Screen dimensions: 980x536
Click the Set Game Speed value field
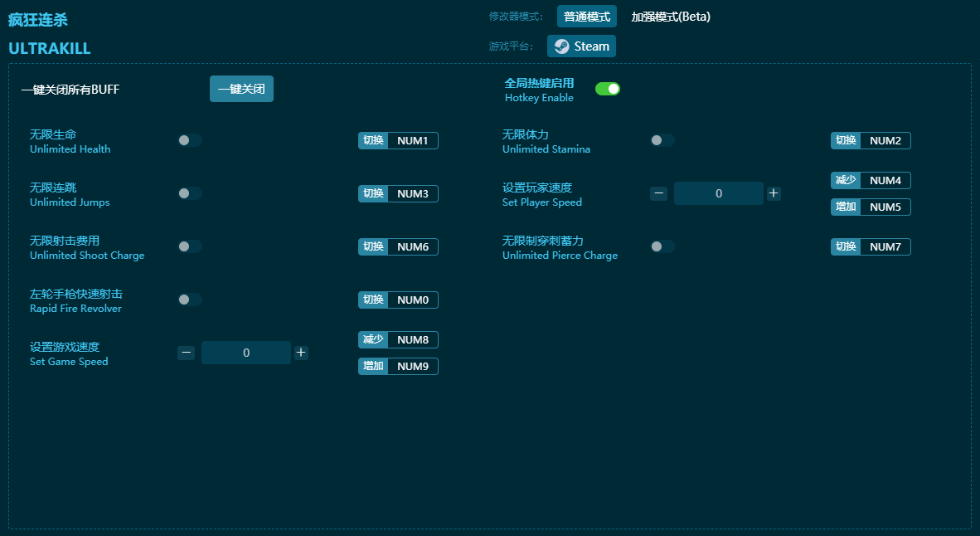tap(245, 353)
